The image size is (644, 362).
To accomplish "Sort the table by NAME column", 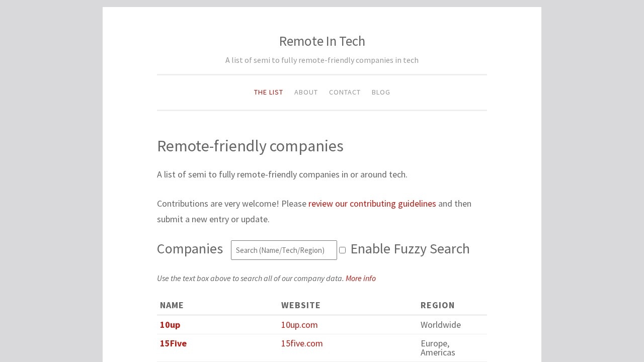I will point(172,305).
